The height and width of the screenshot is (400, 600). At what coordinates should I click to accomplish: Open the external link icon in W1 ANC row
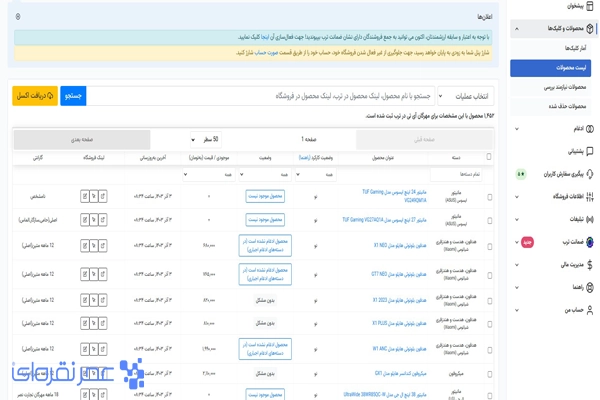pos(103,349)
